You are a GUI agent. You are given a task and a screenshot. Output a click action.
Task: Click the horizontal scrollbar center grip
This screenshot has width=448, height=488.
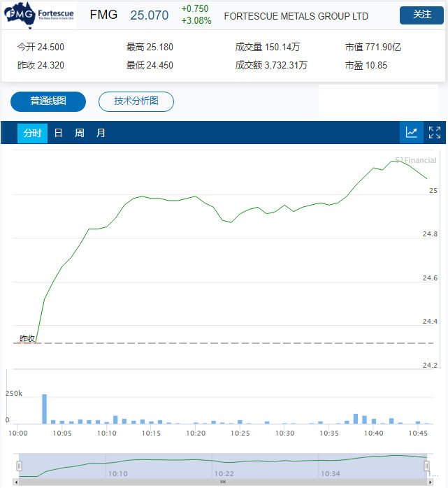(x=223, y=482)
